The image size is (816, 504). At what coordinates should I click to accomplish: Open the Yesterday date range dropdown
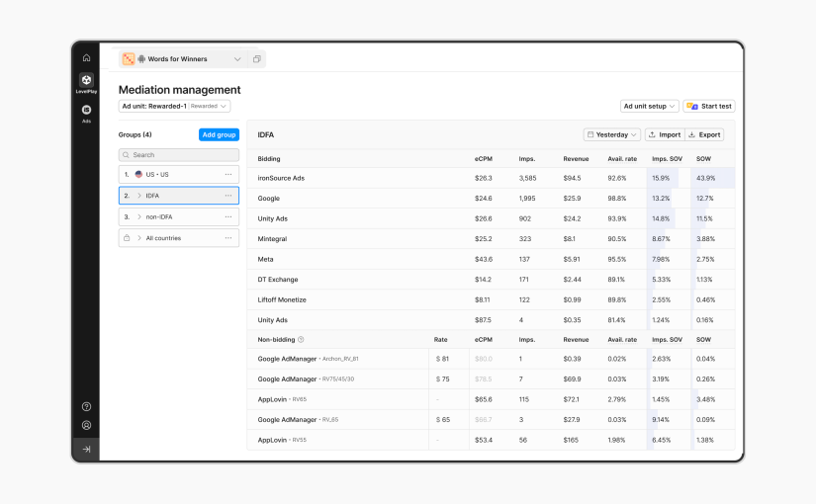coord(612,134)
